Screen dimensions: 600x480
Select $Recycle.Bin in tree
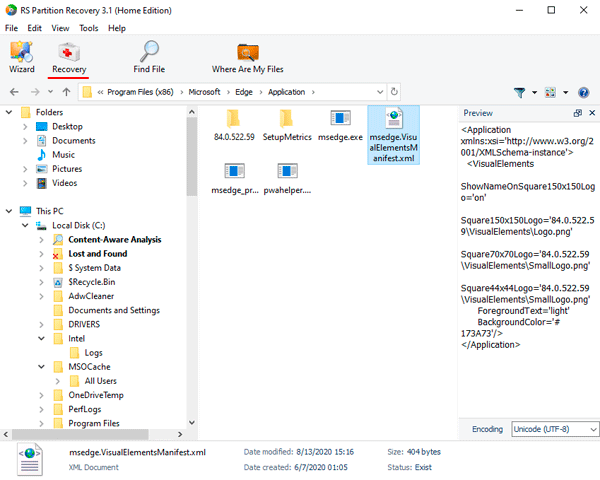click(x=91, y=282)
